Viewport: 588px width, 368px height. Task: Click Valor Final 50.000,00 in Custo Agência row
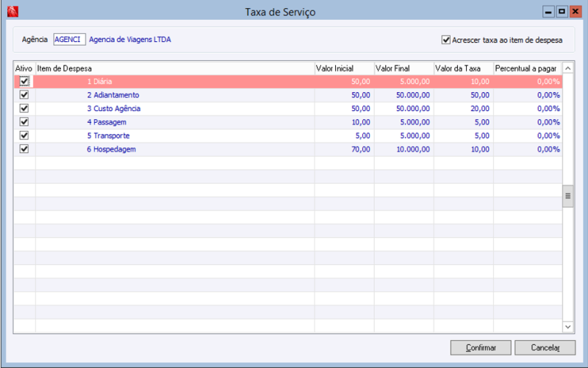coord(413,108)
